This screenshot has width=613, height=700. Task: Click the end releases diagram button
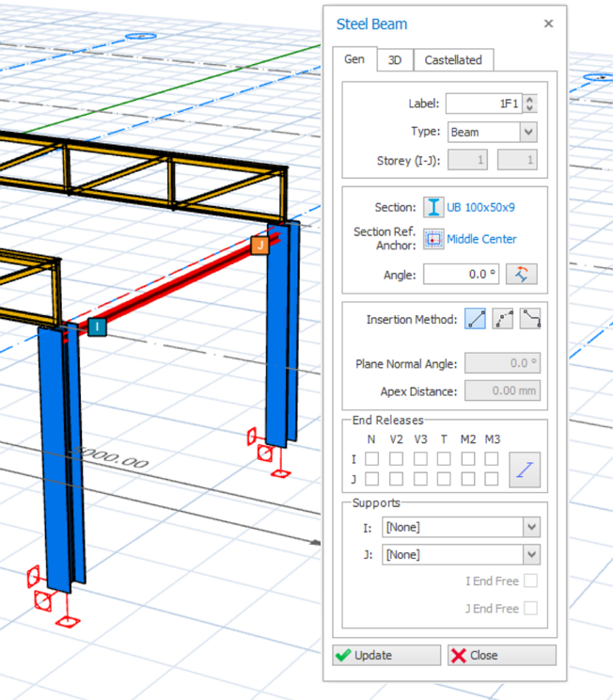(525, 469)
